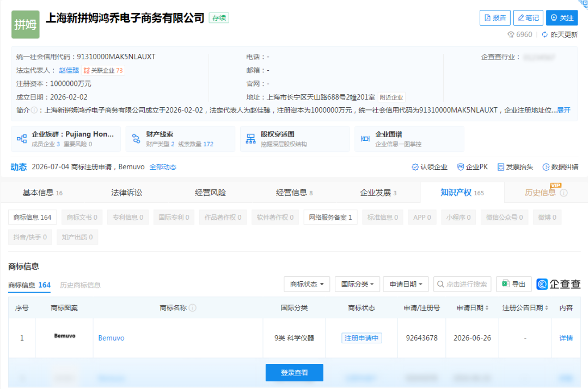The width and height of the screenshot is (588, 389).
Task: Open 历史信息 VIP tab
Action: click(x=540, y=193)
